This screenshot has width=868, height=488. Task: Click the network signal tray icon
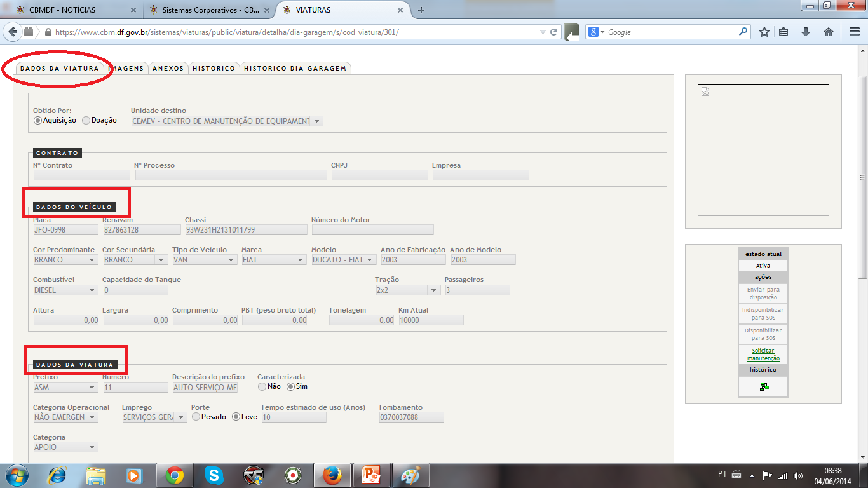[x=783, y=475]
